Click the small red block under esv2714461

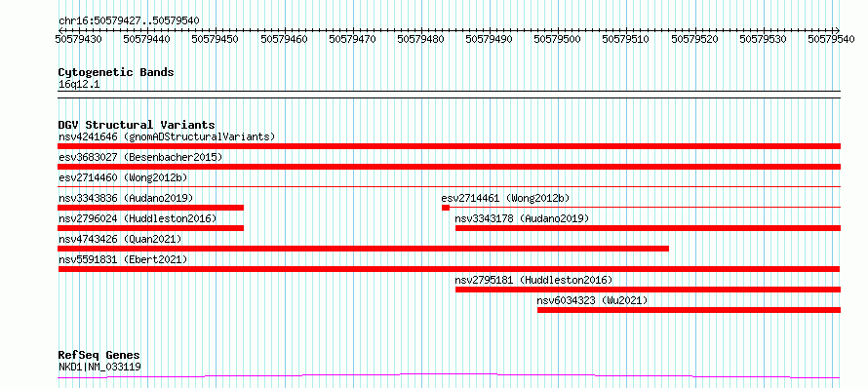tap(446, 208)
